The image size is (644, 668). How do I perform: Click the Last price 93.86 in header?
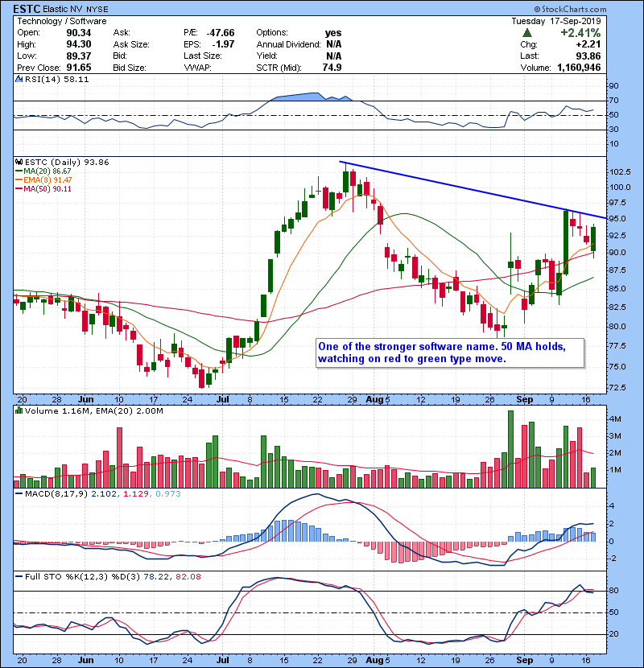588,56
